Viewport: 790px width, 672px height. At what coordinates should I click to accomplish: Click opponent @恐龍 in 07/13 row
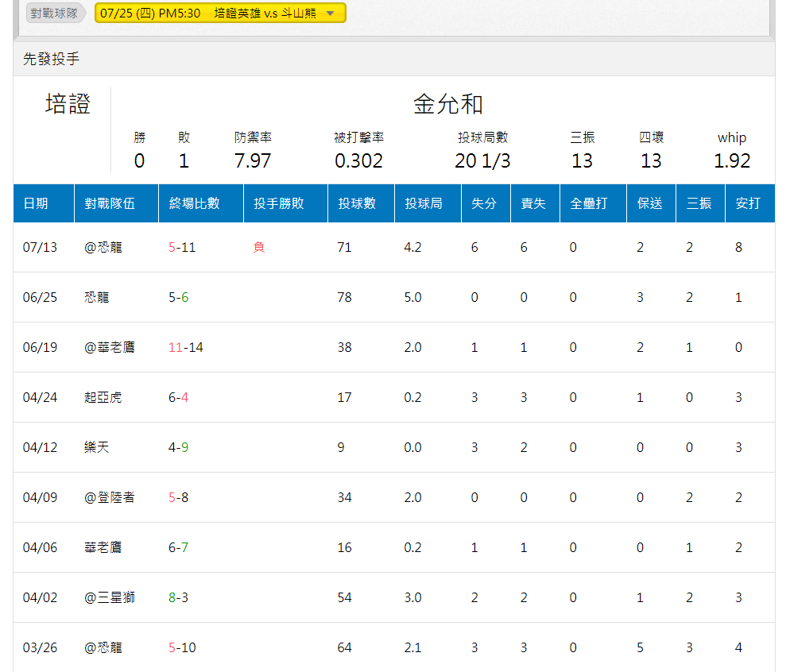tap(103, 247)
